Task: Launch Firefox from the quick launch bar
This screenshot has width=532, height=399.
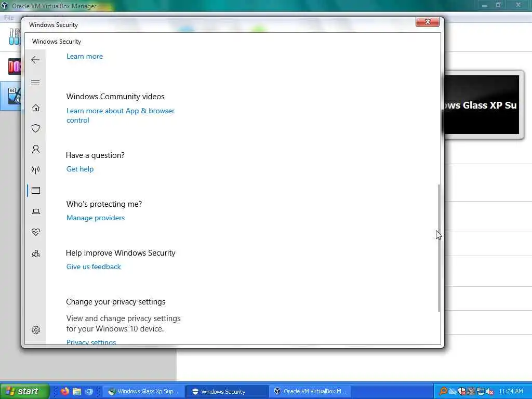Action: click(x=64, y=391)
